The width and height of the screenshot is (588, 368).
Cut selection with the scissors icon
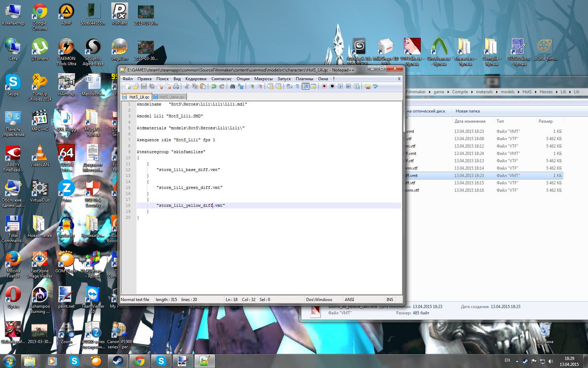tap(187, 86)
